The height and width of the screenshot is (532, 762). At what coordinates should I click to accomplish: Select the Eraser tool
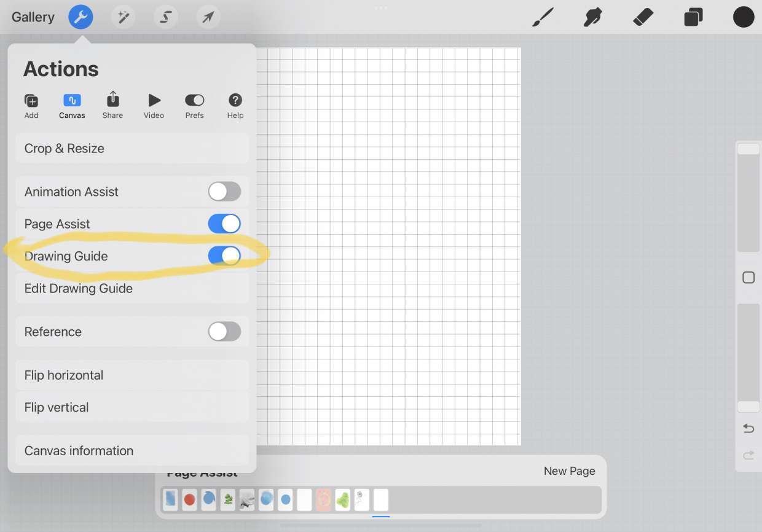coord(643,17)
